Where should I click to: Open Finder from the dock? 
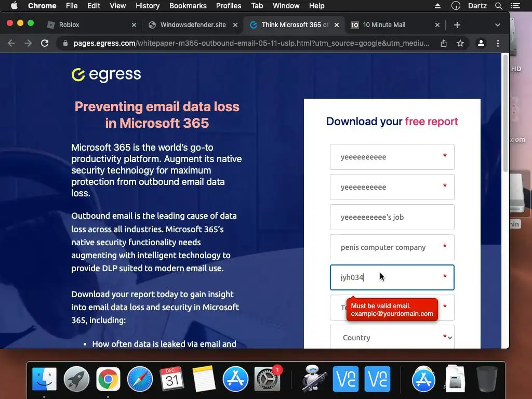tap(45, 379)
